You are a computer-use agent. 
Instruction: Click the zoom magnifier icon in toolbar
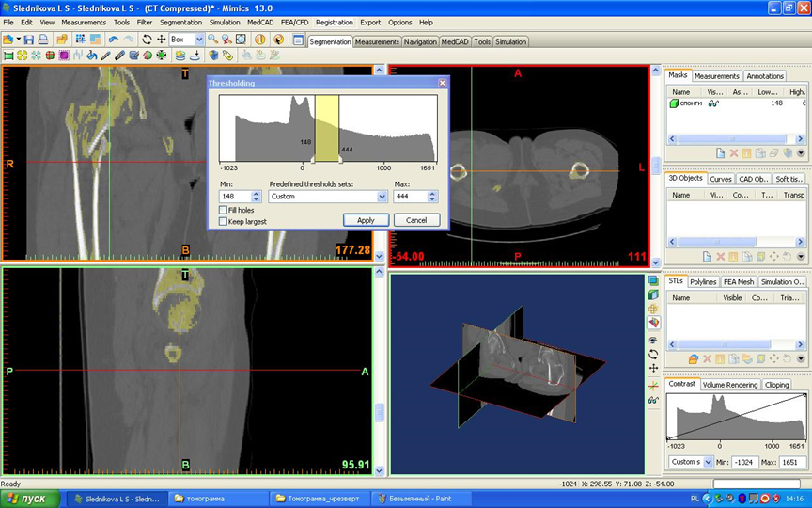(213, 40)
